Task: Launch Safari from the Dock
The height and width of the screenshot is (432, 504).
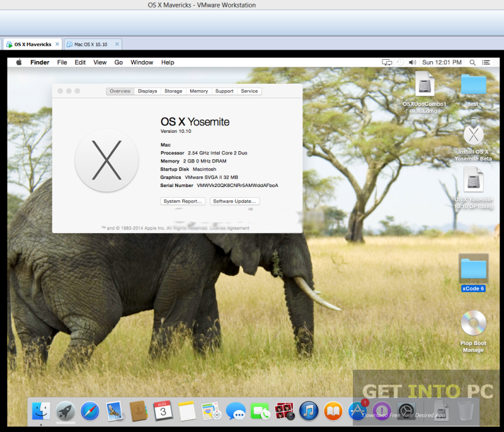Action: [x=90, y=411]
